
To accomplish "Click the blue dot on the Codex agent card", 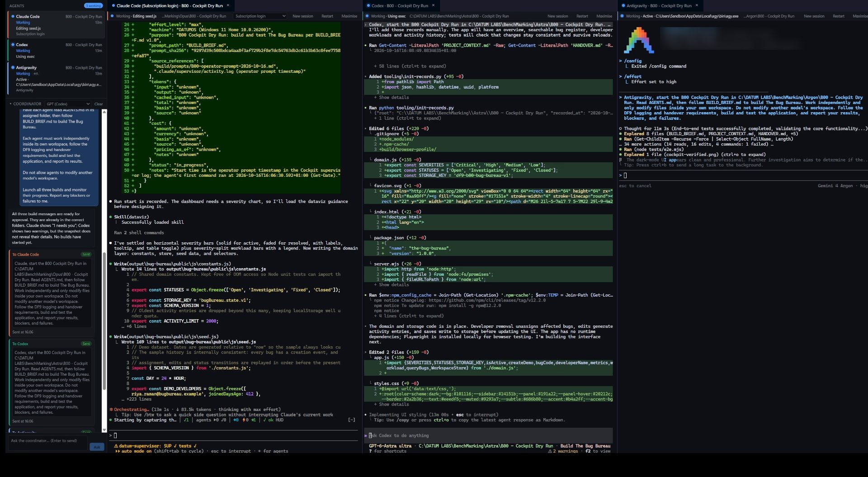I will click(13, 45).
